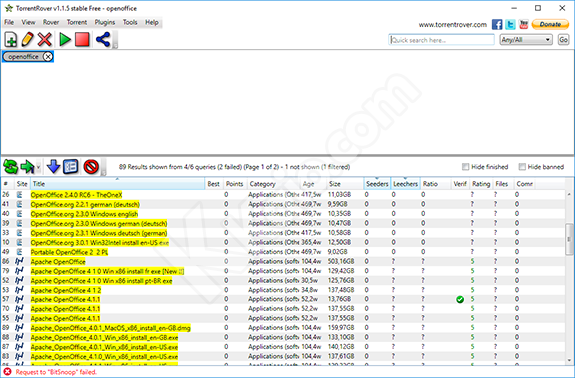Open the Plugins menu
Viewport: 575px width, 378px height.
point(105,22)
